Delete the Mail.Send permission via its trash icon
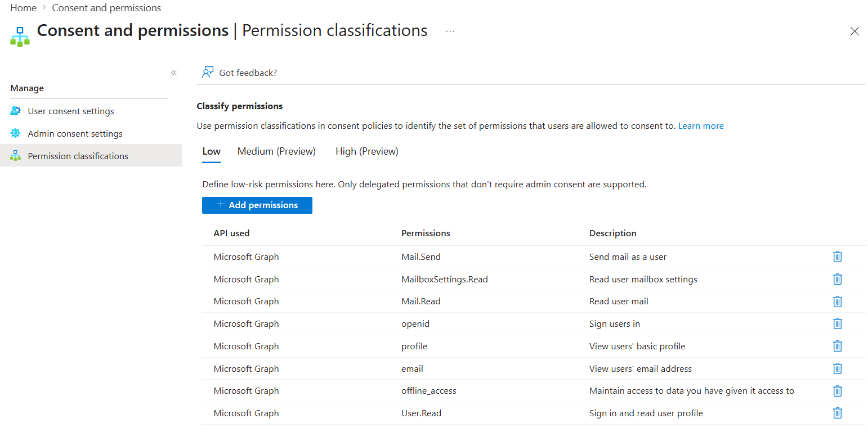Image resolution: width=868 pixels, height=441 pixels. (837, 256)
